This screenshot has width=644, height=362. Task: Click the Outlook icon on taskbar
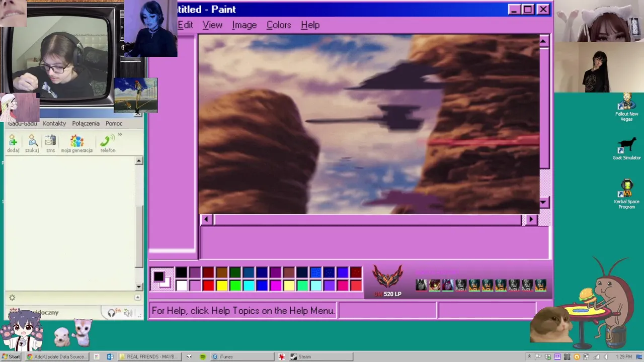click(110, 356)
